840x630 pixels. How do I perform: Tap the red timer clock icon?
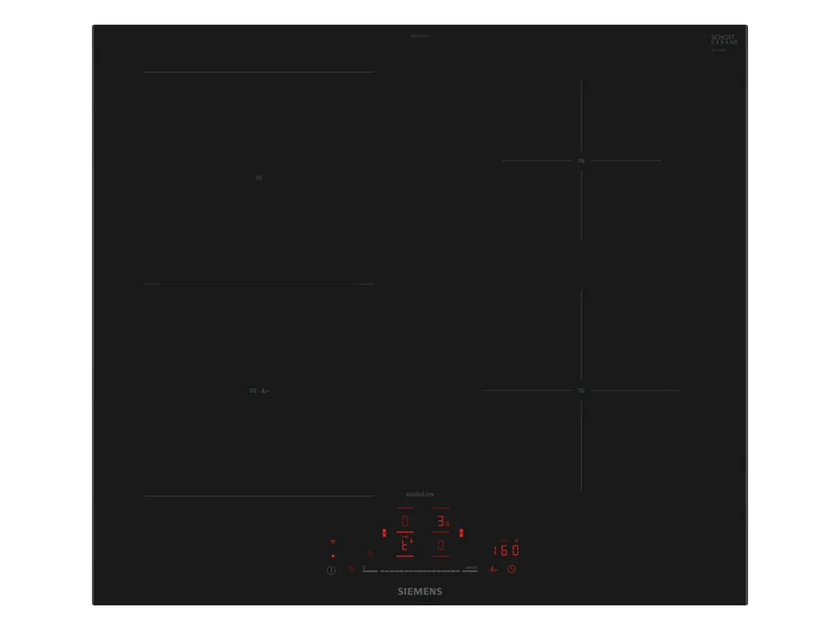[512, 569]
